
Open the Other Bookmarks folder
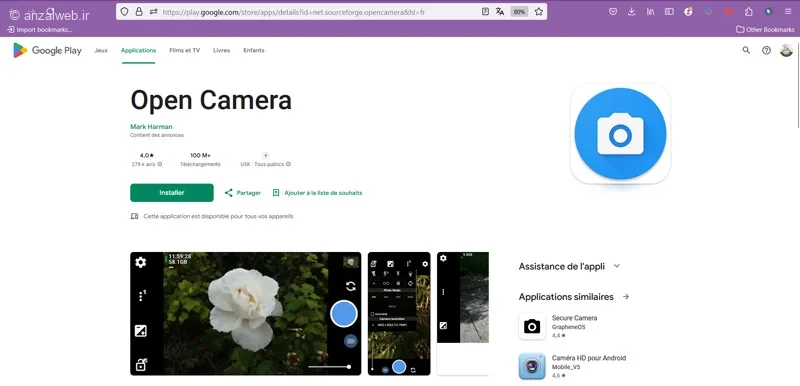(765, 30)
